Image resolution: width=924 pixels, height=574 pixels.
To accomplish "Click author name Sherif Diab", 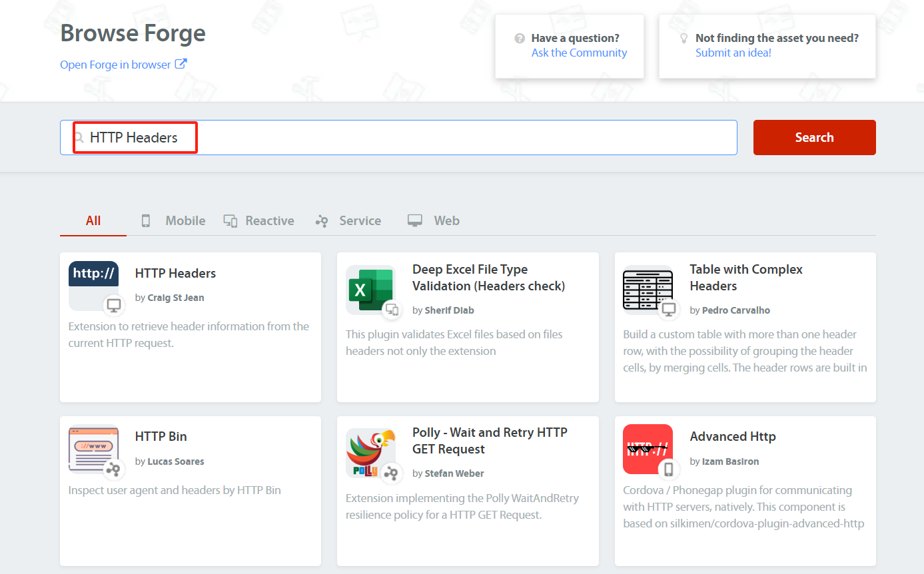I will point(449,310).
